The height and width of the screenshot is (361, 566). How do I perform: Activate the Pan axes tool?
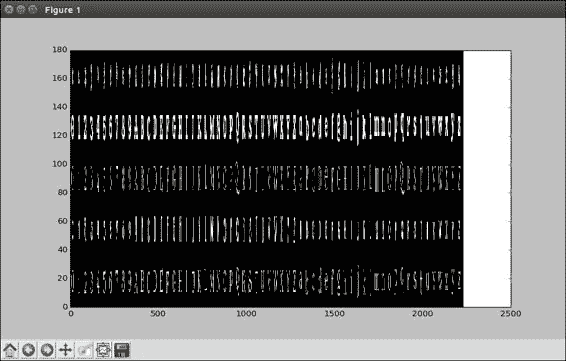click(x=65, y=350)
